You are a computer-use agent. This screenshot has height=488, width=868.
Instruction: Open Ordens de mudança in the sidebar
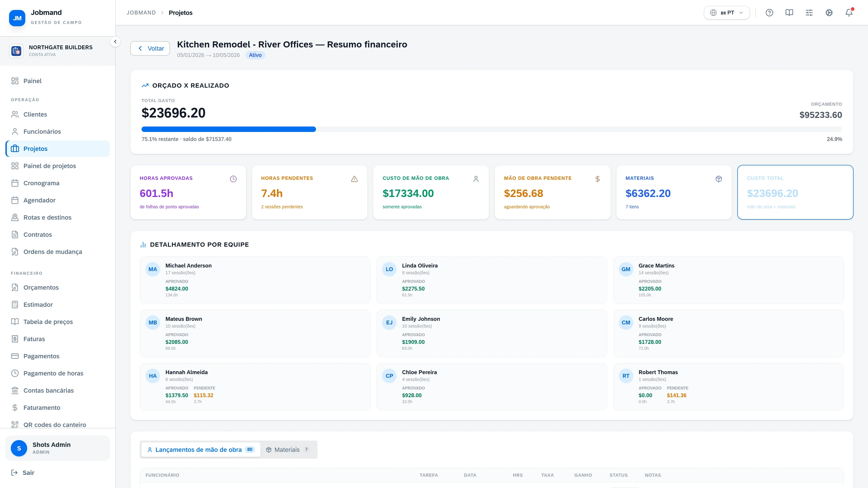pyautogui.click(x=58, y=252)
